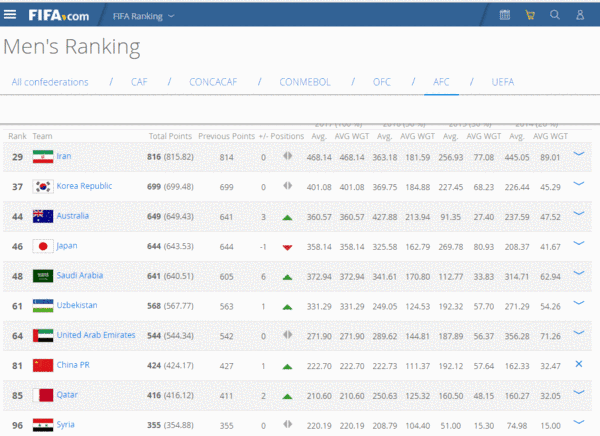Open the hamburger menu
600x436 pixels.
coord(10,15)
